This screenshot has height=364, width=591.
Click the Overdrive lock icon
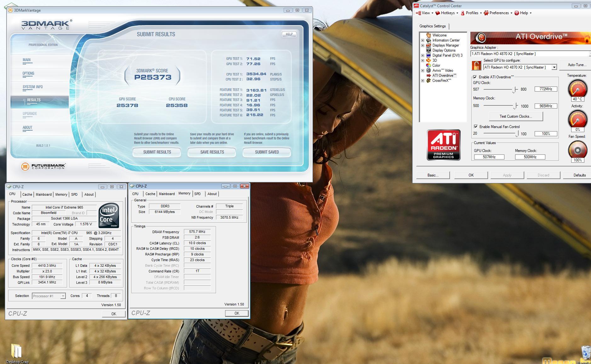tap(476, 65)
